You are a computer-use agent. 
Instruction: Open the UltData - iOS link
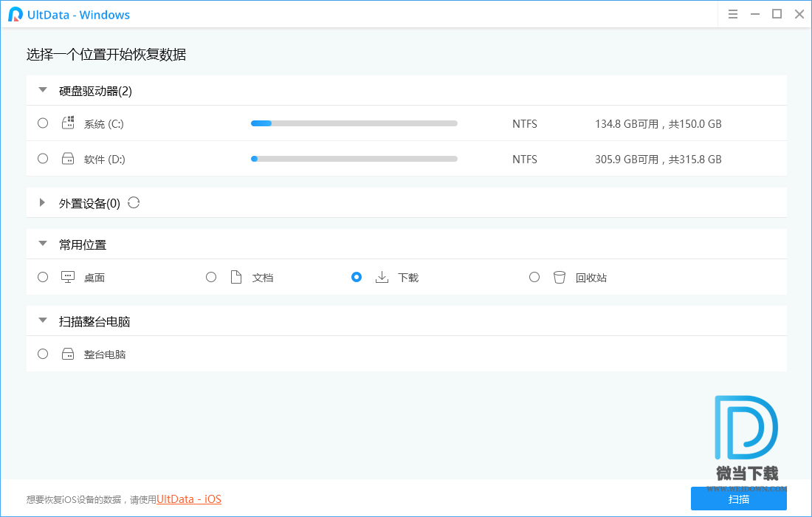tap(189, 499)
